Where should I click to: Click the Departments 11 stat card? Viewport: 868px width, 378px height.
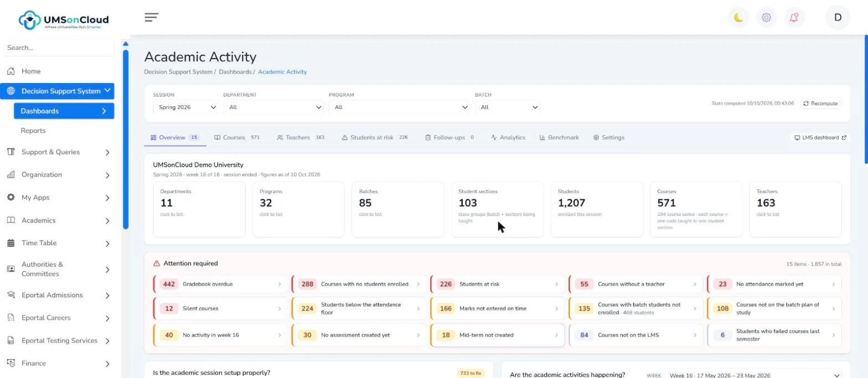(x=199, y=209)
